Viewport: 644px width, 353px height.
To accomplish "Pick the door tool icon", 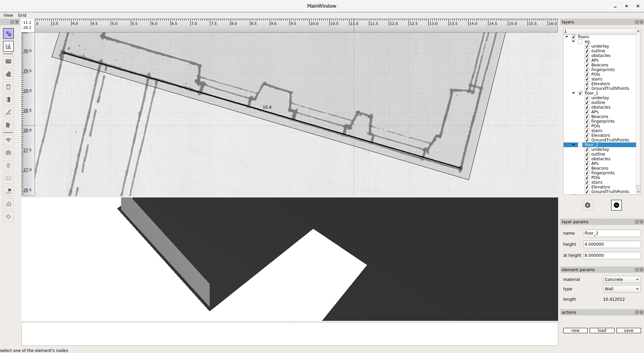I will (8, 100).
